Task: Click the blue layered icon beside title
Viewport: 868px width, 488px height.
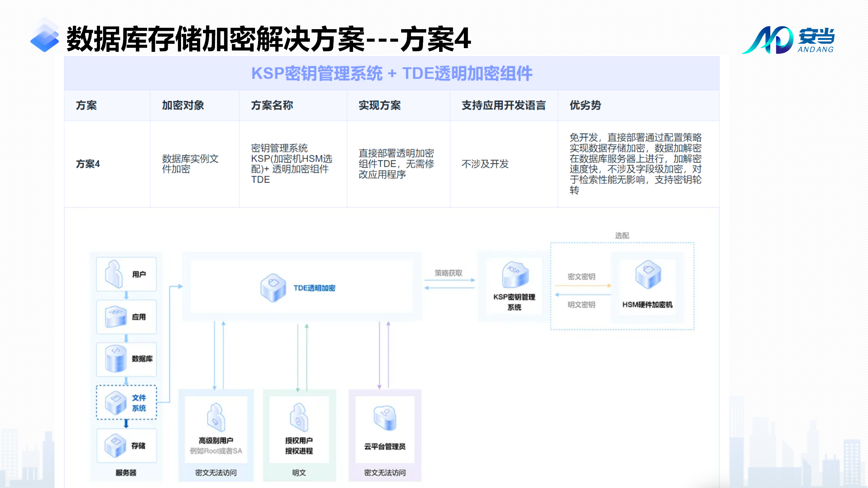Action: point(45,37)
